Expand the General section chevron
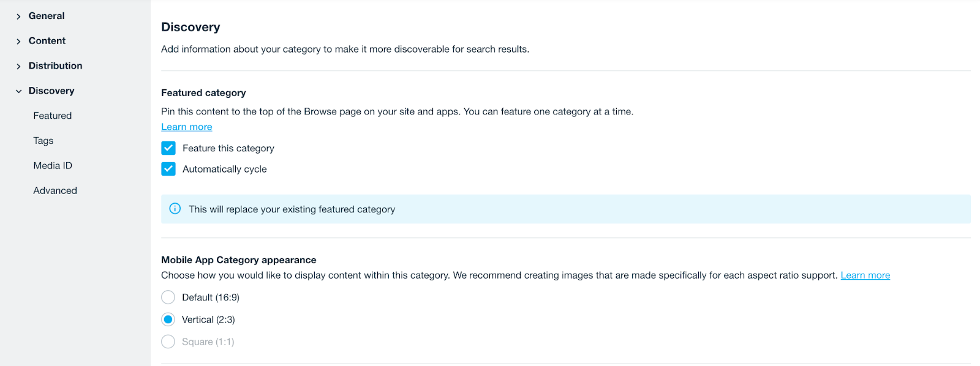The width and height of the screenshot is (980, 366). click(x=18, y=17)
